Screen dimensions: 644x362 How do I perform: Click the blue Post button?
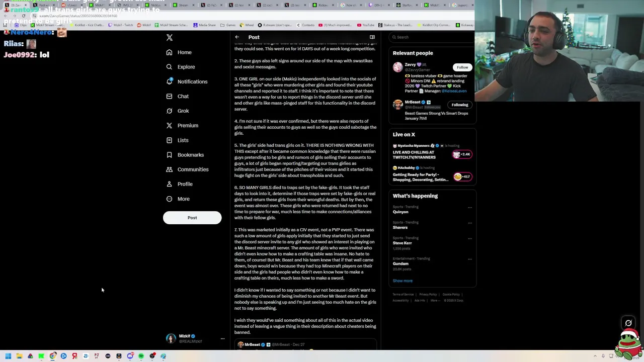(192, 218)
